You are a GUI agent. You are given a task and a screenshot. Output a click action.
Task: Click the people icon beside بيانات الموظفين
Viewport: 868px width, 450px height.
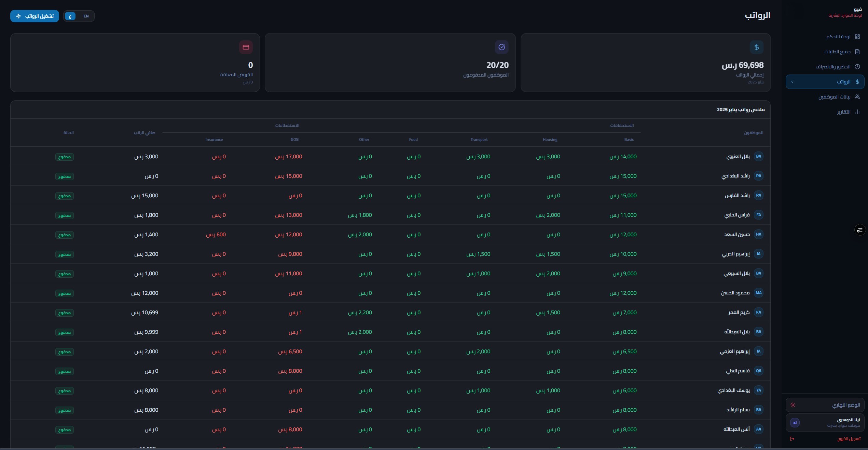click(x=857, y=97)
